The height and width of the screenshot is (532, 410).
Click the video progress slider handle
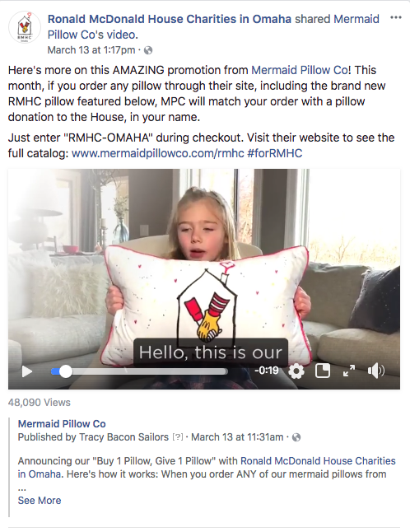click(65, 371)
